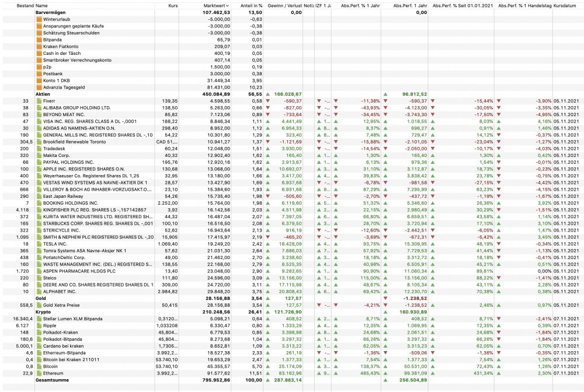The image size is (584, 392).
Task: Select the icon next to Polkadot-Kraken
Action: point(39,332)
